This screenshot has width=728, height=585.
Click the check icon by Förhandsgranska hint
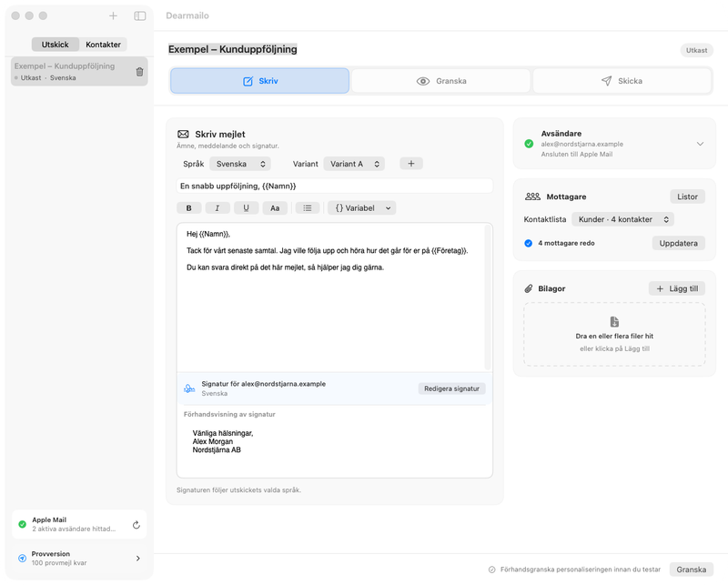[492, 570]
